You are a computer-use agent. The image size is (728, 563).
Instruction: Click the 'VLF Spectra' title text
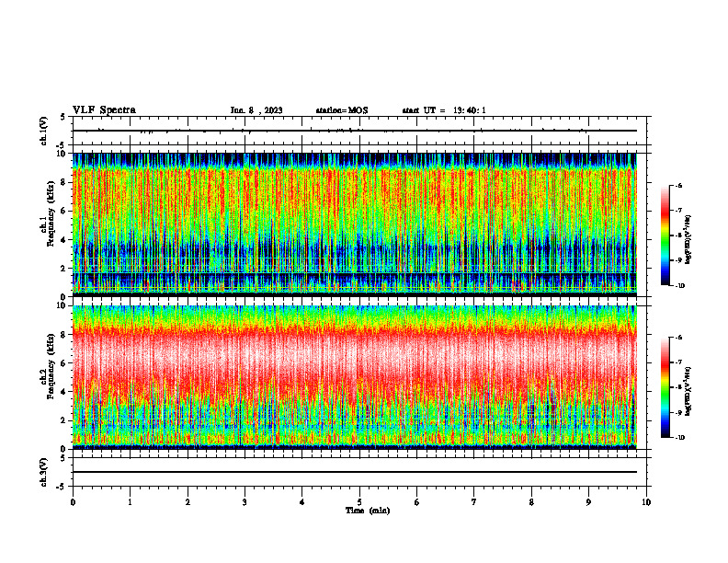104,110
